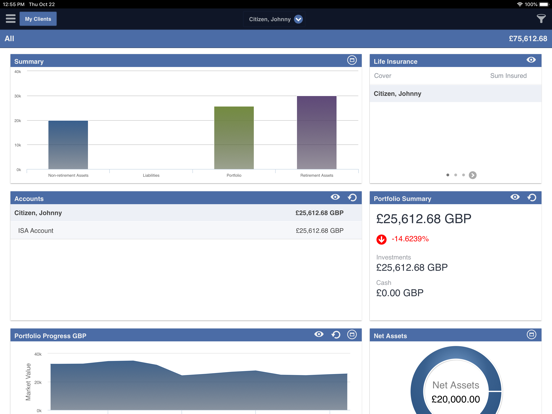552x414 pixels.
Task: Open the ISA Account row
Action: [186, 231]
